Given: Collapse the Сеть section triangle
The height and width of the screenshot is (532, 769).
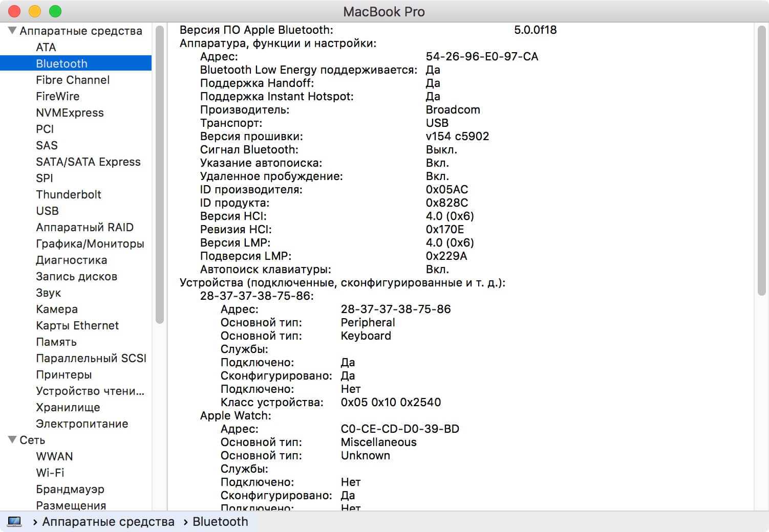Looking at the screenshot, I should pos(12,440).
